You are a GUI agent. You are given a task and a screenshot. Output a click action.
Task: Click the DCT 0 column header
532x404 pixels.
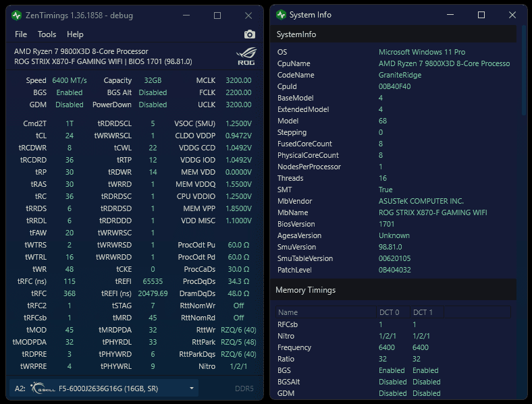(x=393, y=312)
